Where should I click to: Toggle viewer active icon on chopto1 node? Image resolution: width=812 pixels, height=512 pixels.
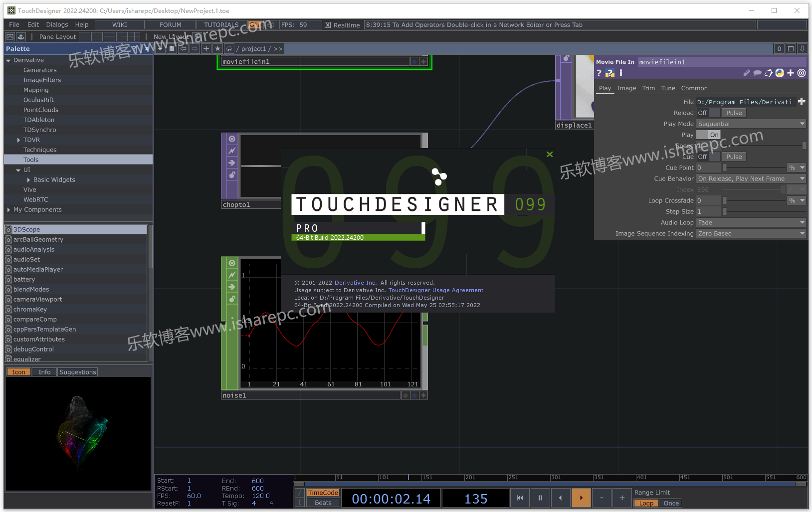coord(232,139)
